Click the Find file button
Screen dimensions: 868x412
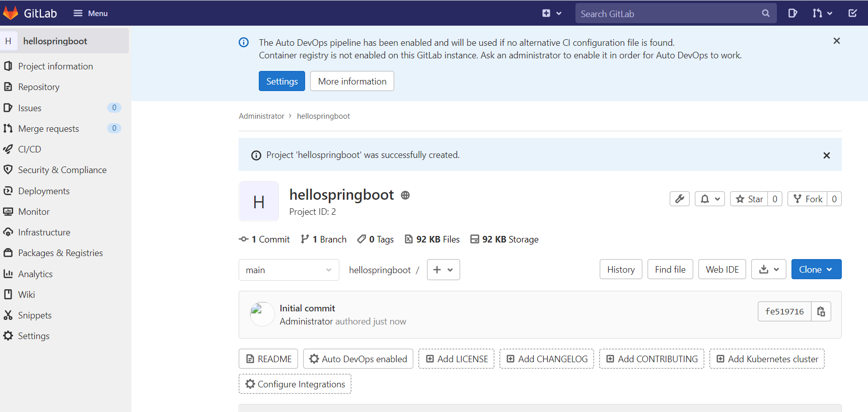(x=670, y=269)
